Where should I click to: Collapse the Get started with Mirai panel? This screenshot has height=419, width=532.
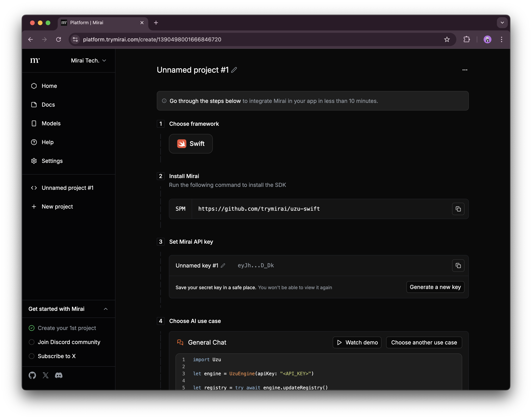coord(106,309)
